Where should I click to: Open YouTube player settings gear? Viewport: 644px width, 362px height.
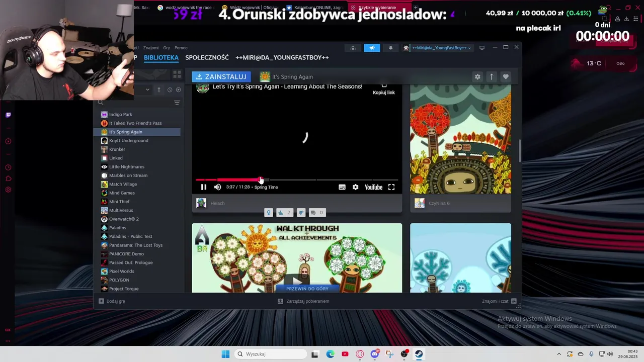tap(356, 187)
